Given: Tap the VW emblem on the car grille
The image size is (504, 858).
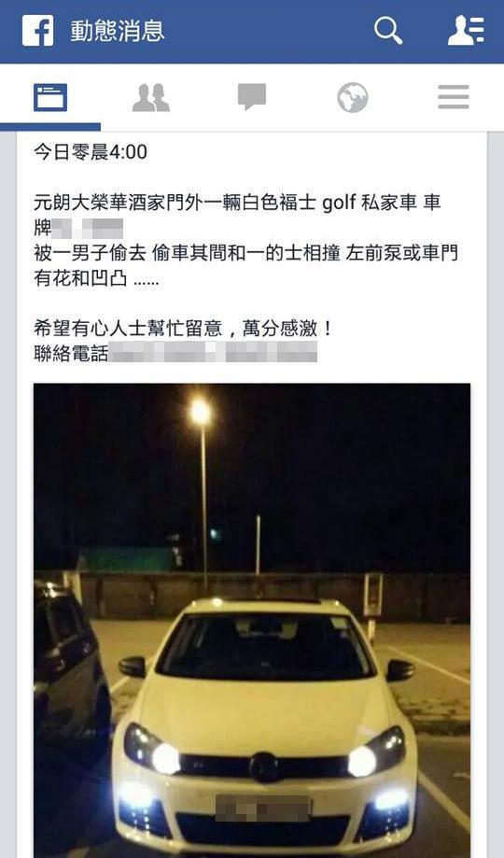Looking at the screenshot, I should (264, 767).
